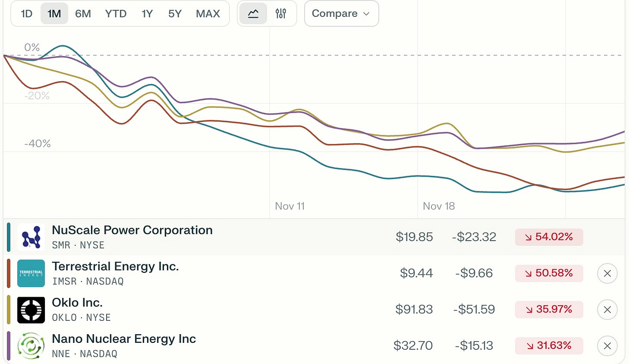Screen dimensions: 629x364
Task: Click the Nano Nuclear Energy logo
Action: (31, 346)
